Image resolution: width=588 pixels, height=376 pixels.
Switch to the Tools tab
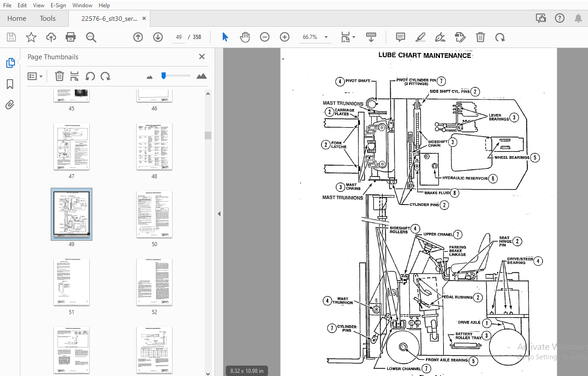click(48, 19)
